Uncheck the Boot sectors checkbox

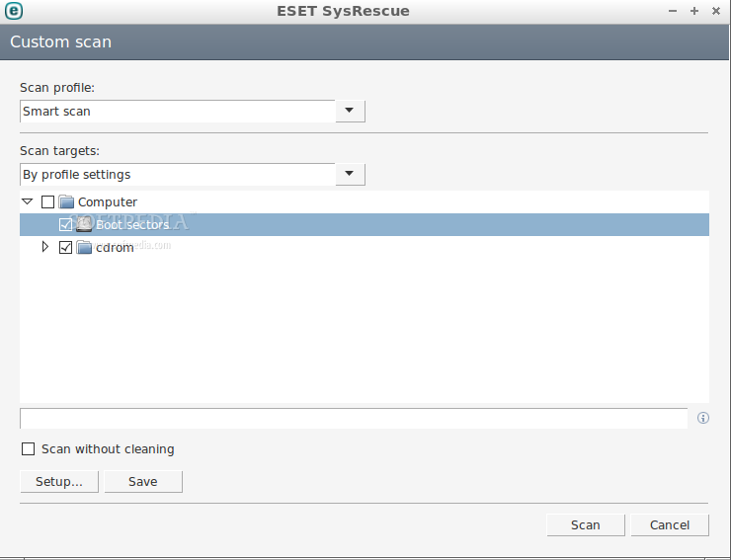65,225
